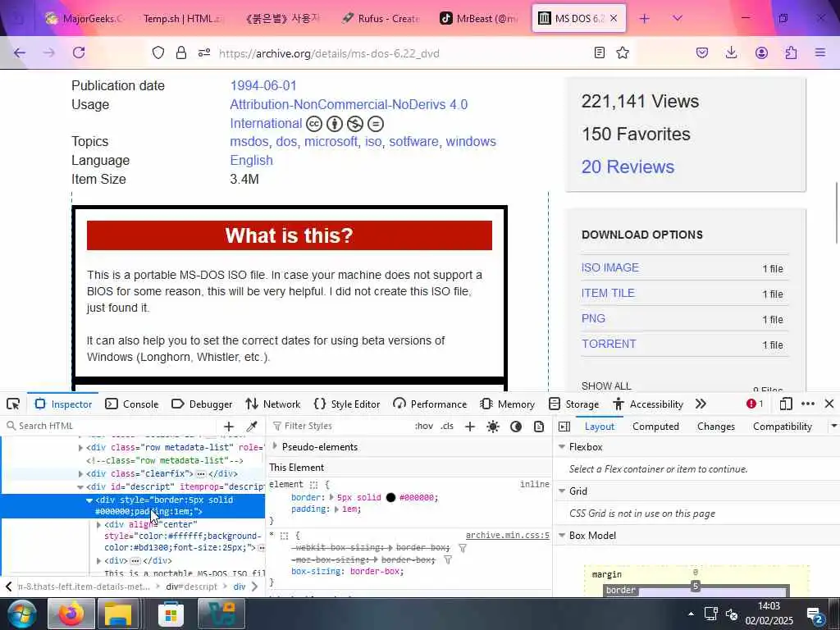The image size is (840, 630).
Task: Open the Pocket save icon
Action: 702,52
